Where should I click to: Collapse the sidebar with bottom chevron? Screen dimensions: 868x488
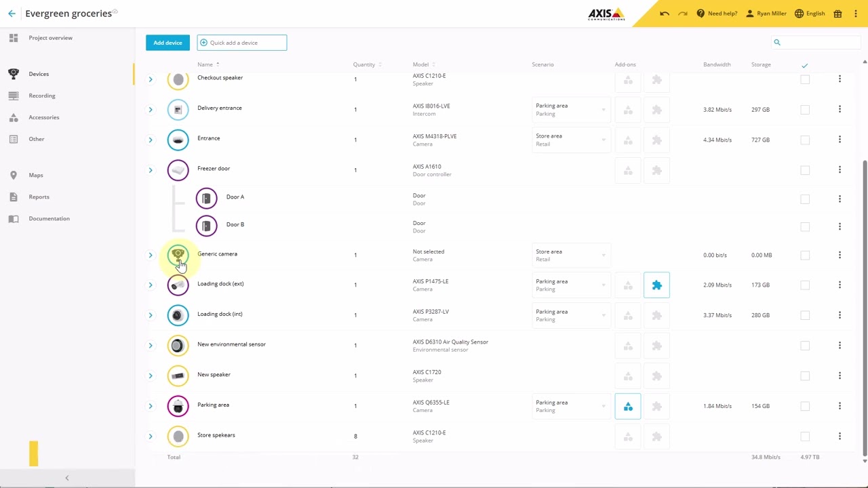[x=66, y=478]
